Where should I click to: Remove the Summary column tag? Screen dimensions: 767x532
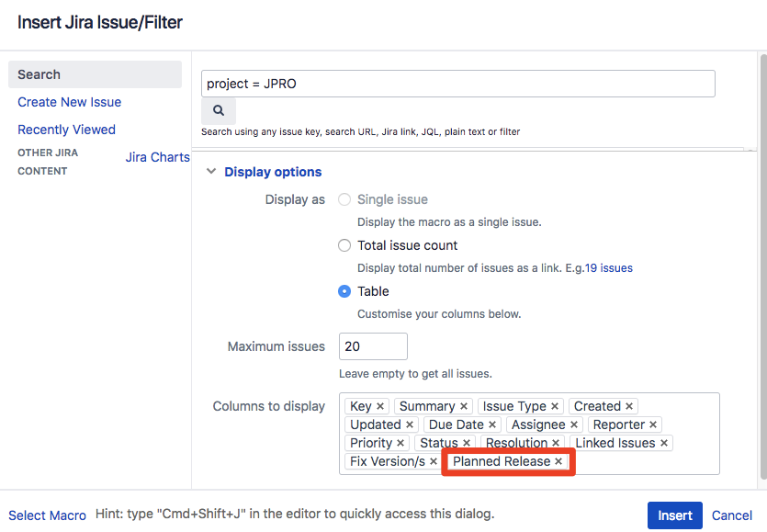(464, 406)
